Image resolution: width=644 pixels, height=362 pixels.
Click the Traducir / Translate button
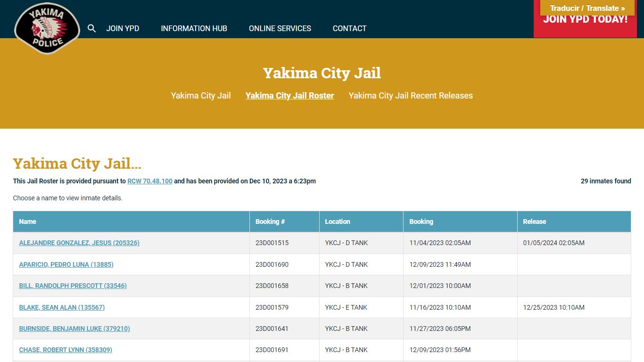click(x=587, y=8)
